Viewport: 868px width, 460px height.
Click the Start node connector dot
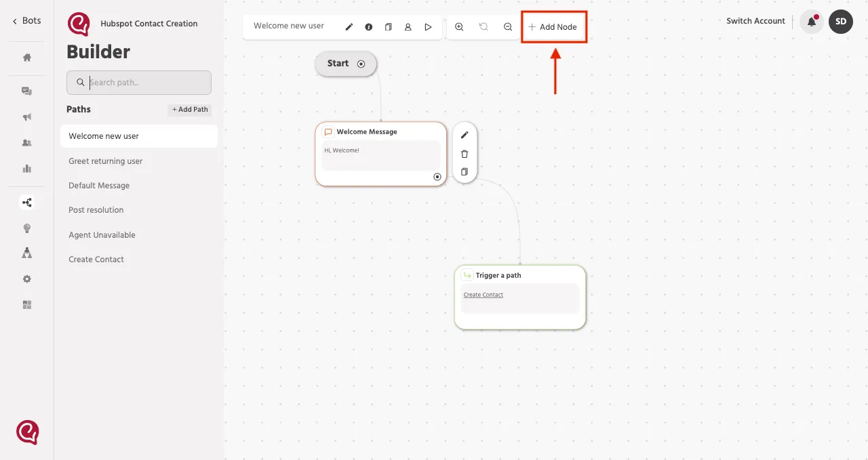[x=361, y=64]
